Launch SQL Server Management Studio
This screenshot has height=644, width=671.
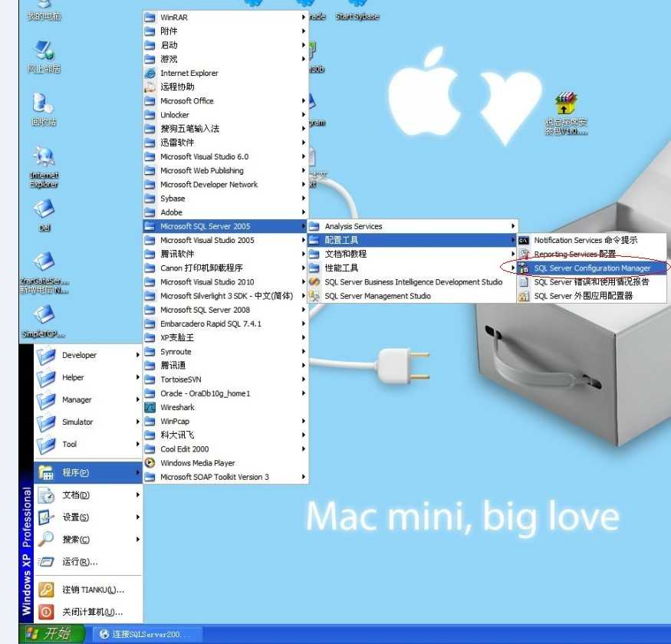(x=412, y=296)
